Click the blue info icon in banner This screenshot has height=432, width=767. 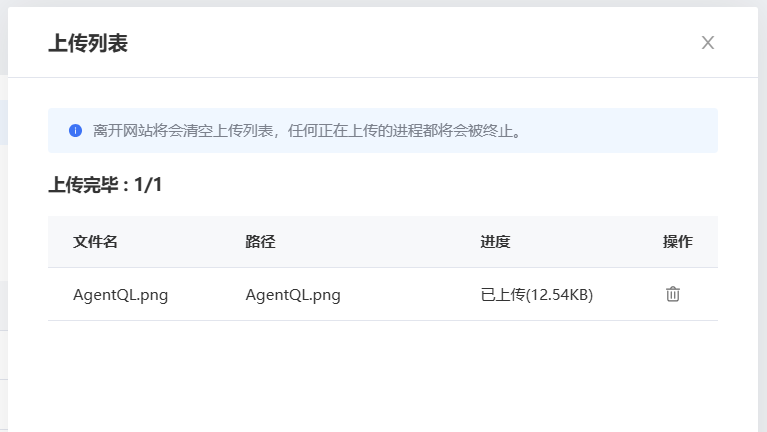(x=75, y=130)
